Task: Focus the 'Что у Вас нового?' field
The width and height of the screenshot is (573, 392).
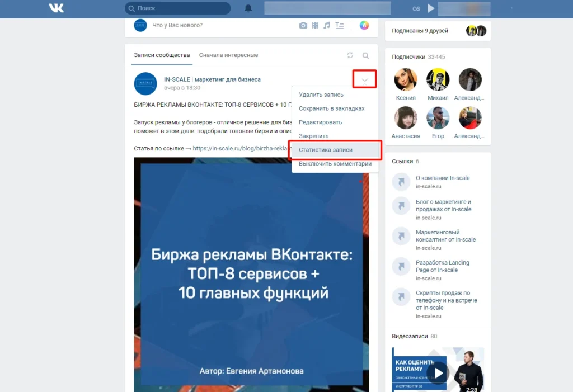Action: pyautogui.click(x=177, y=25)
